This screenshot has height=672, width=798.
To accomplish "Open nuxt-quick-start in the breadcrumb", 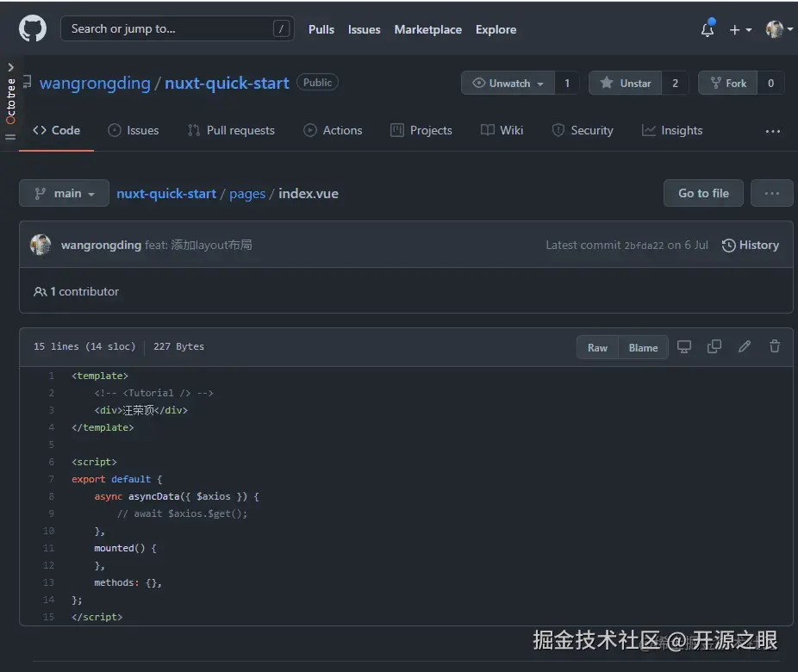I will pyautogui.click(x=166, y=194).
